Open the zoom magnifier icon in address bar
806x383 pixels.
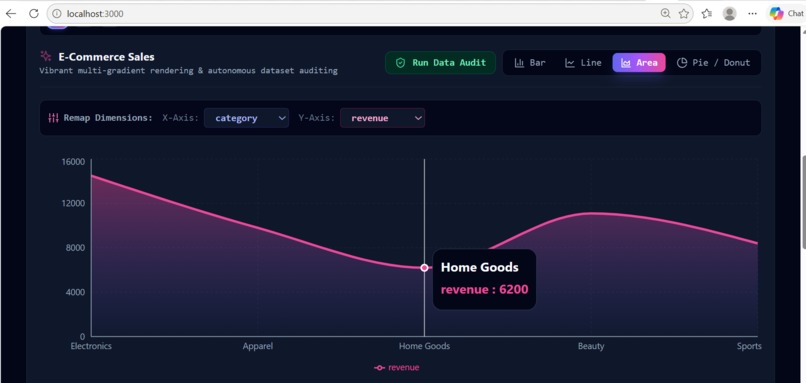665,14
